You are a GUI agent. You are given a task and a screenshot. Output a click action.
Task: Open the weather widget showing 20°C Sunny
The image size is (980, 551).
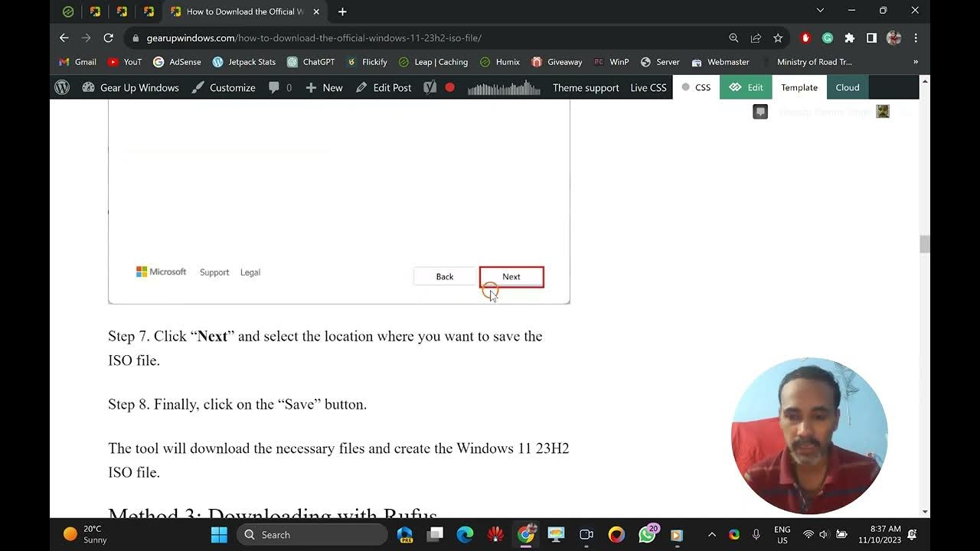(x=85, y=534)
